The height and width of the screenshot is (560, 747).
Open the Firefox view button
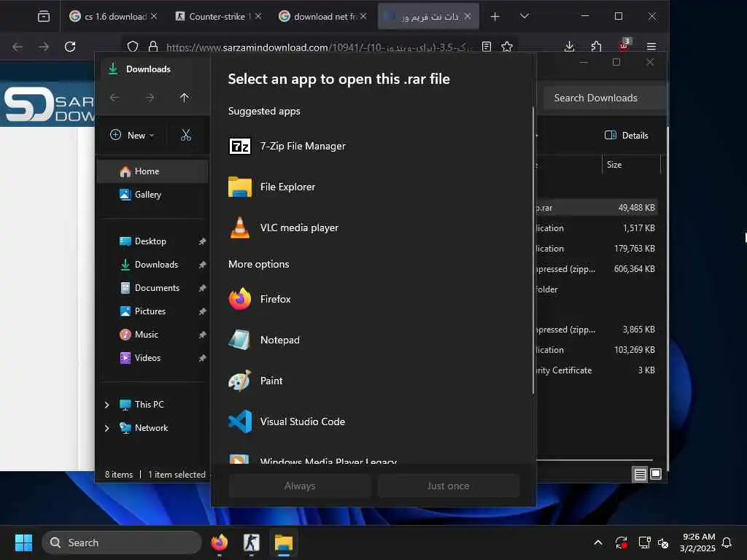tap(43, 17)
